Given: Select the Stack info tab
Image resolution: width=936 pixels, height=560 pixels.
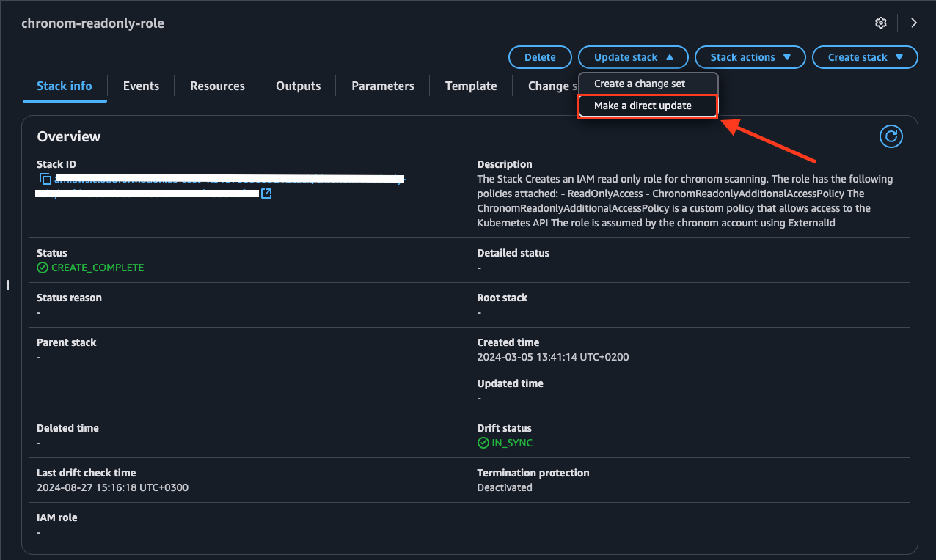Looking at the screenshot, I should click(x=65, y=86).
